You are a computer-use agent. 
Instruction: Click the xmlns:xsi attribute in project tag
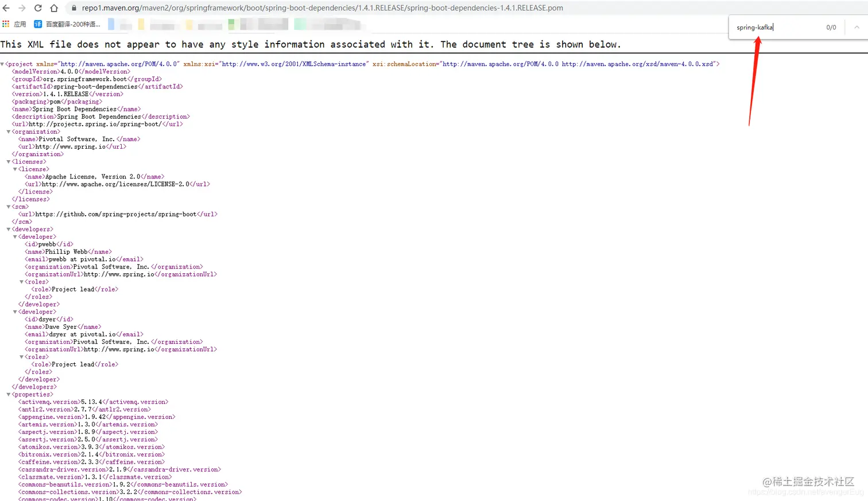(x=276, y=64)
